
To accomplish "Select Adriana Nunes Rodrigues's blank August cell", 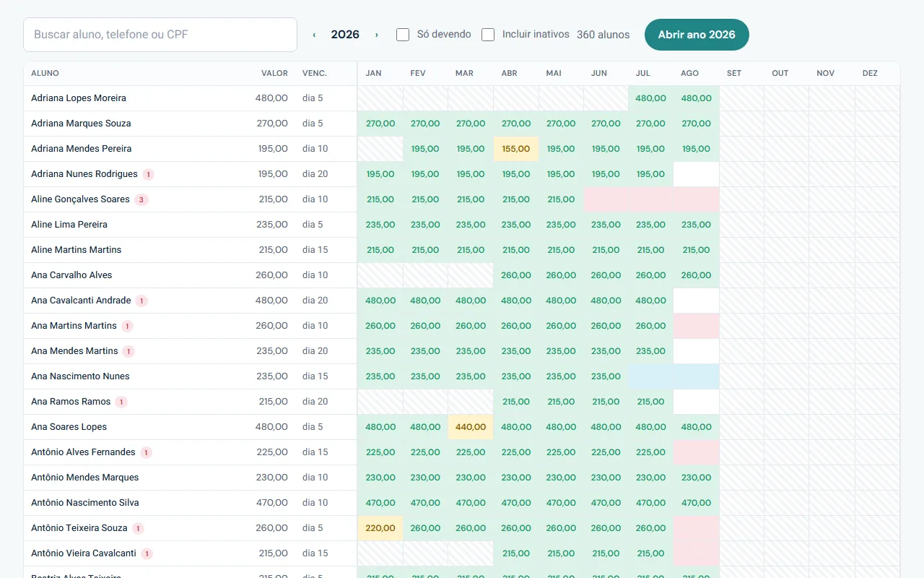I will 697,174.
